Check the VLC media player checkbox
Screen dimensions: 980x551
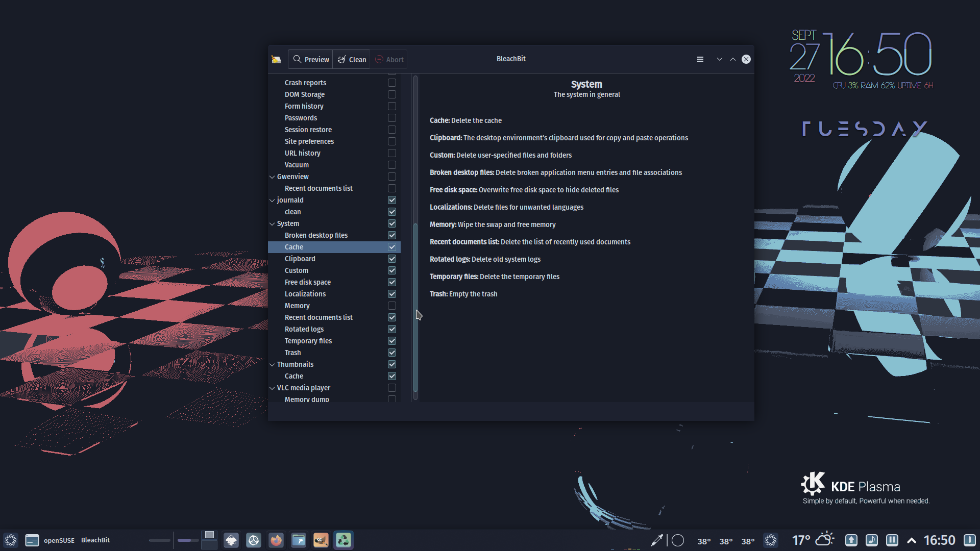(x=392, y=388)
